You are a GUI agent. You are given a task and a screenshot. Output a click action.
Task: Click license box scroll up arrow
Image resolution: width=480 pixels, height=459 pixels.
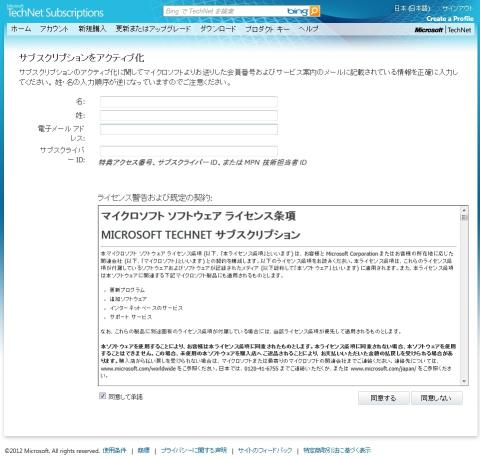tap(464, 210)
